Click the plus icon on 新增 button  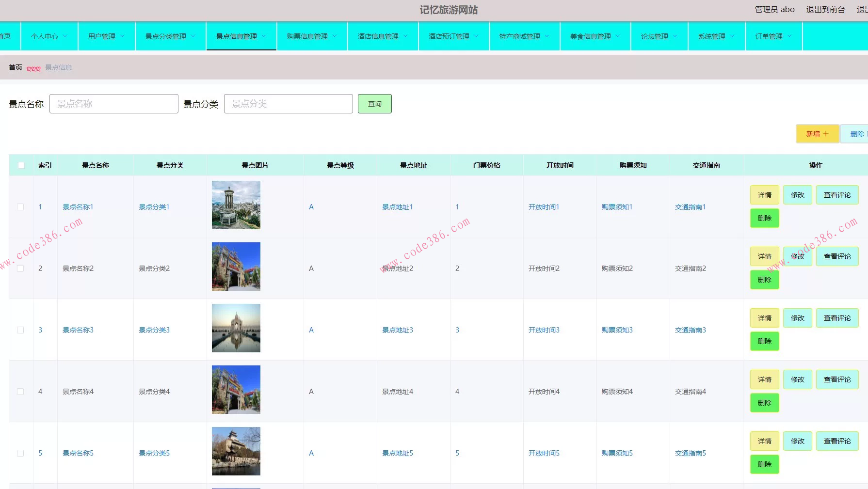point(826,134)
